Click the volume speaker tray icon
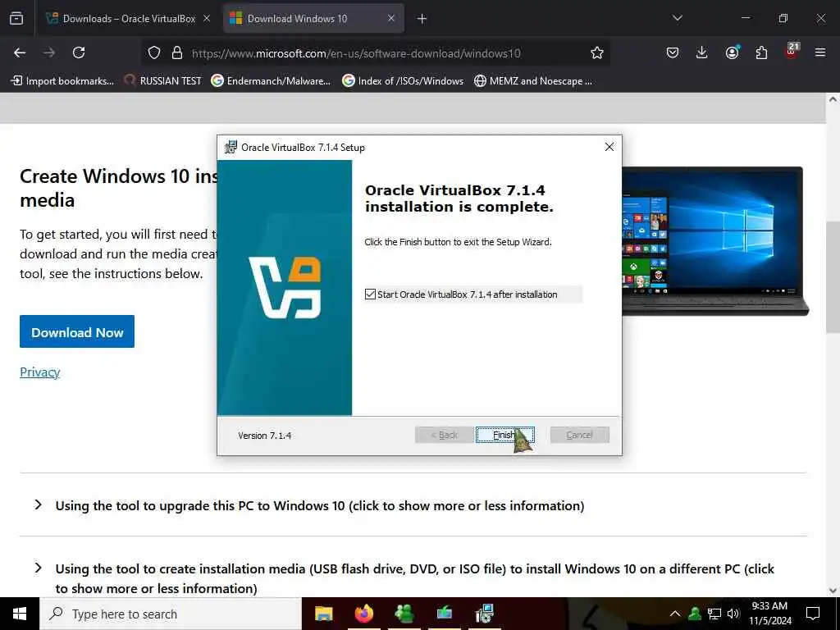This screenshot has width=840, height=630. coord(733,614)
